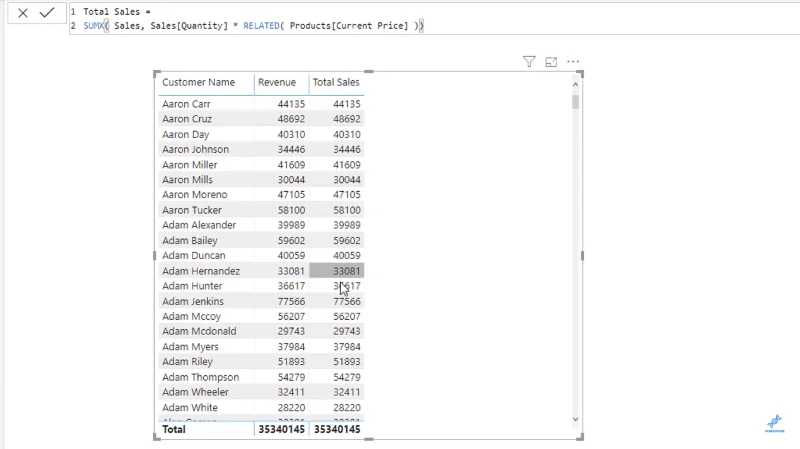Select the Aaron Carr row
This screenshot has height=449, width=800.
[261, 104]
